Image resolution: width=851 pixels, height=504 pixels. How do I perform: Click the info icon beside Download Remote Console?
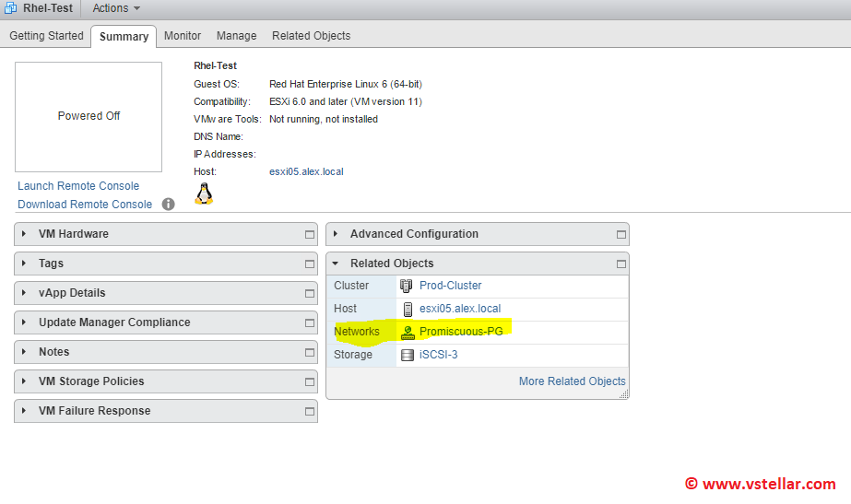click(169, 205)
